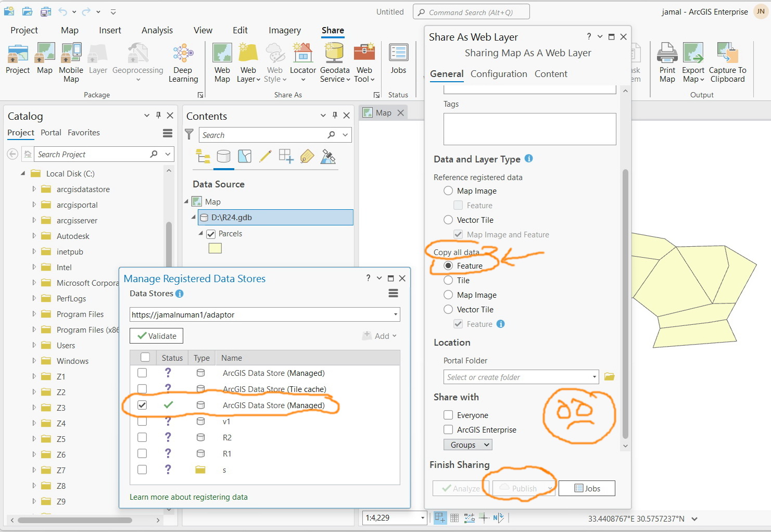Toggle the Parcels layer visibility checkbox
The height and width of the screenshot is (532, 771).
point(211,234)
